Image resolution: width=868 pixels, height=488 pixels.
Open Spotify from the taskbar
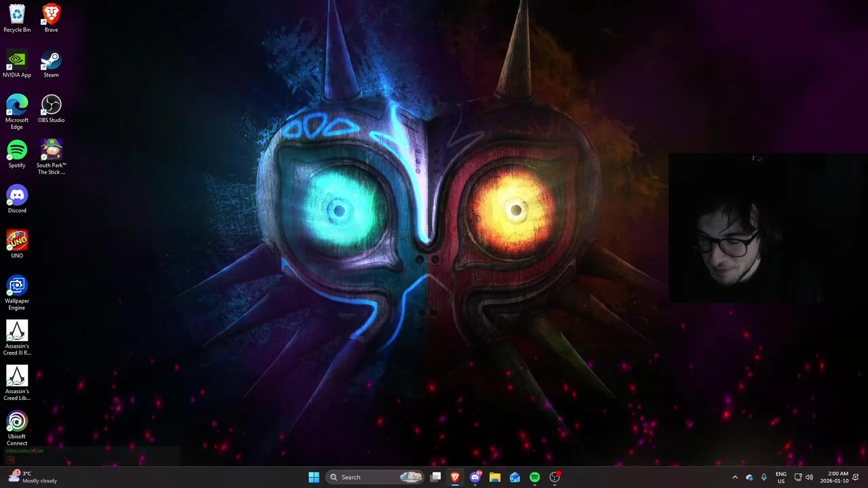click(534, 477)
